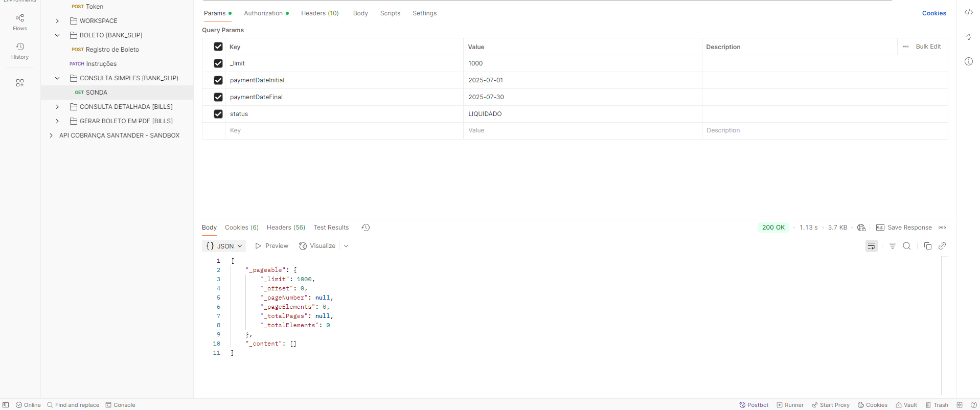Screen dimensions: 980x410
Task: Uncheck the _limit parameter checkbox
Action: 218,63
